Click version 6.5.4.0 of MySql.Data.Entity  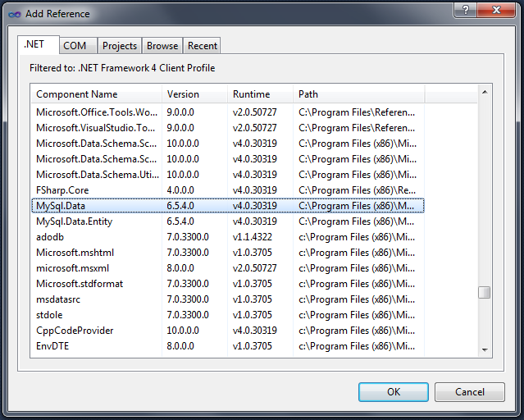[180, 221]
